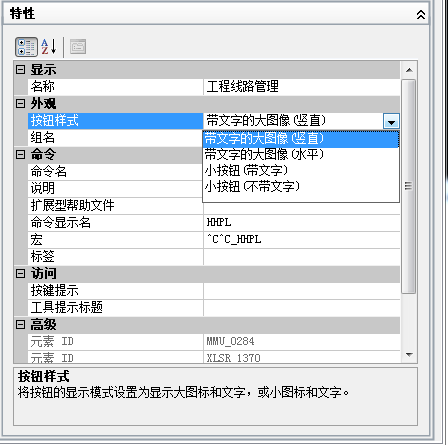Sort properties alphabetically with A-Z icon

pyautogui.click(x=49, y=47)
